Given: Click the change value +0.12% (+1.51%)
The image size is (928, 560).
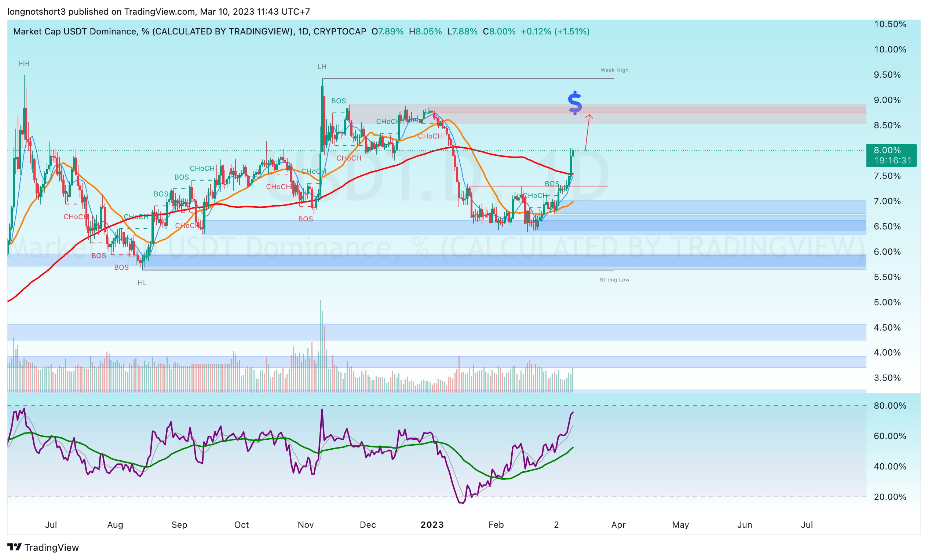Looking at the screenshot, I should [x=555, y=32].
